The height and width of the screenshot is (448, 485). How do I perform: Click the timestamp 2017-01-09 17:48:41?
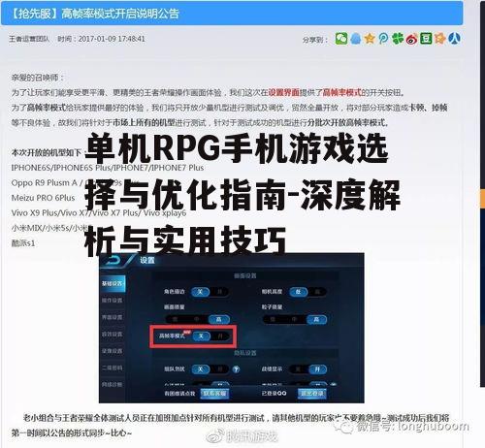pos(112,39)
